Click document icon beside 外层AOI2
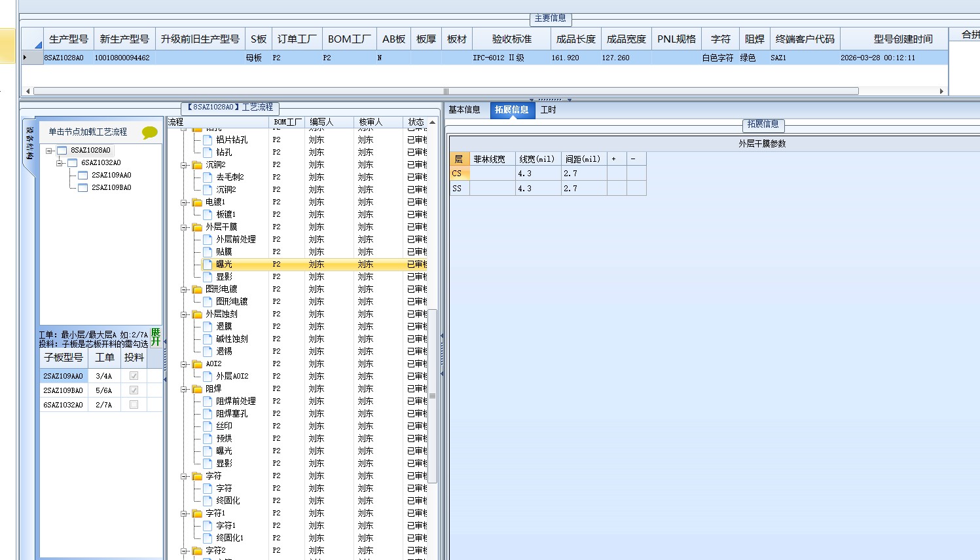Screen dimensions: 980x560 208,376
